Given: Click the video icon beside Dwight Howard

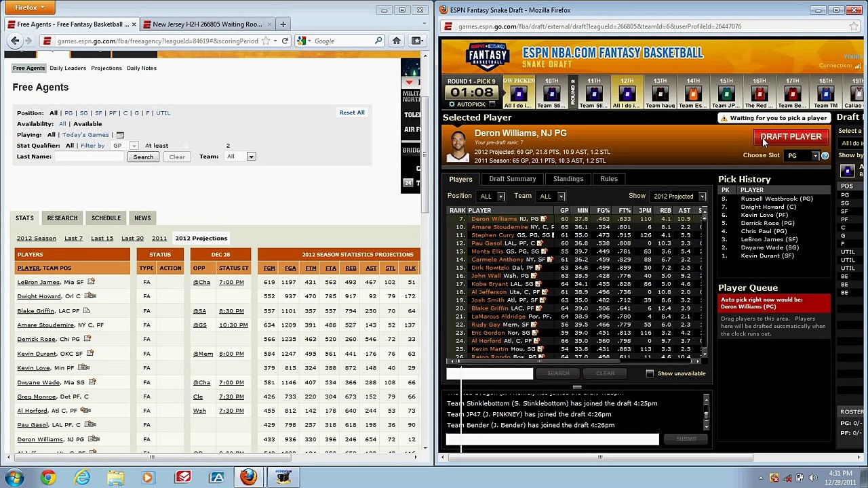Looking at the screenshot, I should pyautogui.click(x=90, y=296).
